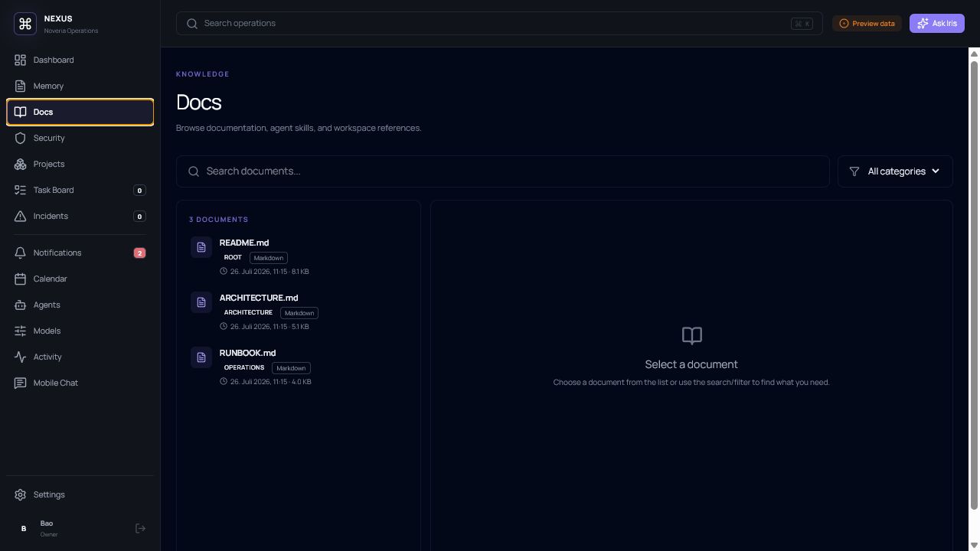
Task: Click the ARCHITECTURE category tag
Action: click(248, 313)
